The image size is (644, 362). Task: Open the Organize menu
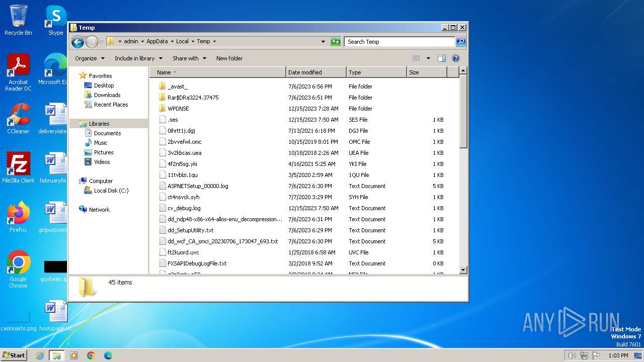click(90, 58)
